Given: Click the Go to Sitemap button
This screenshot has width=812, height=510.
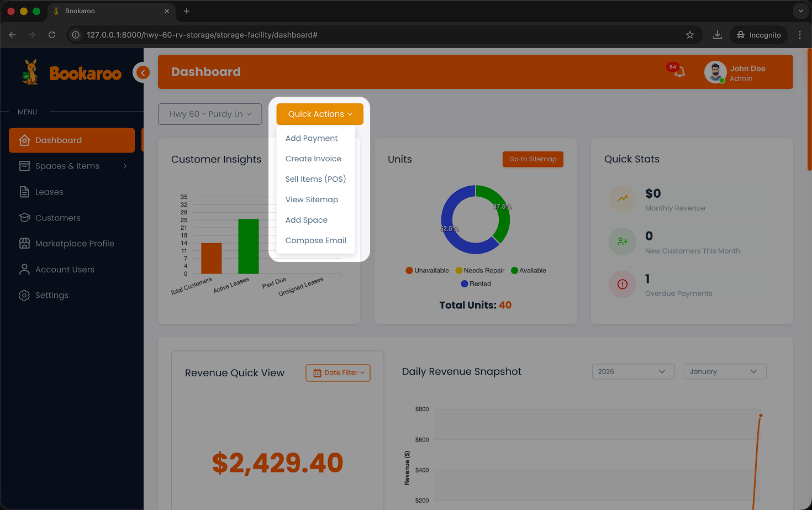Looking at the screenshot, I should 532,159.
